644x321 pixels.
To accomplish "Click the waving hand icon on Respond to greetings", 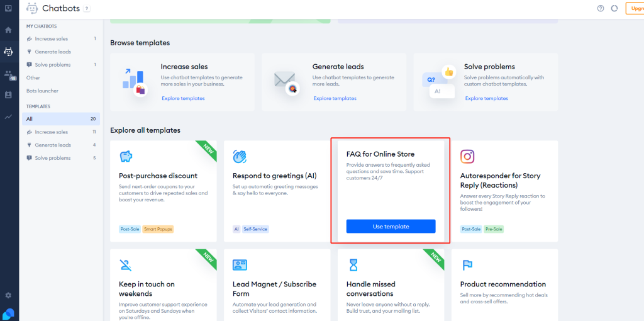I will pyautogui.click(x=240, y=156).
